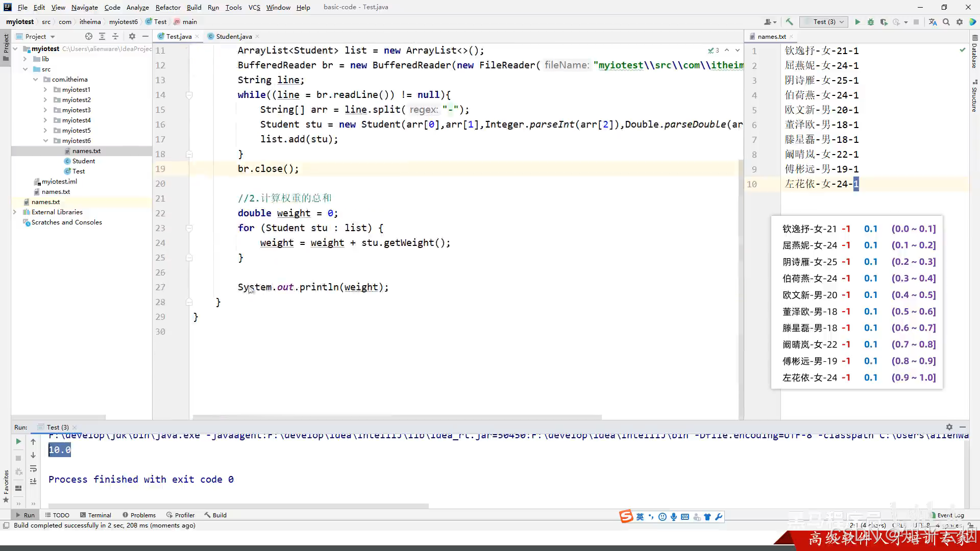Open the Refactor menu

coord(168,7)
